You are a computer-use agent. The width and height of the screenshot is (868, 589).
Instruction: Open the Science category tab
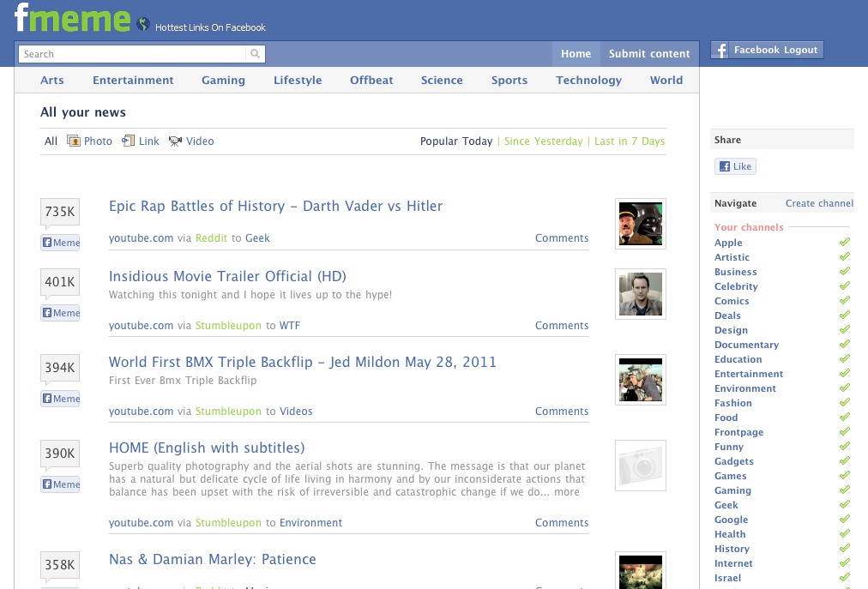(442, 80)
